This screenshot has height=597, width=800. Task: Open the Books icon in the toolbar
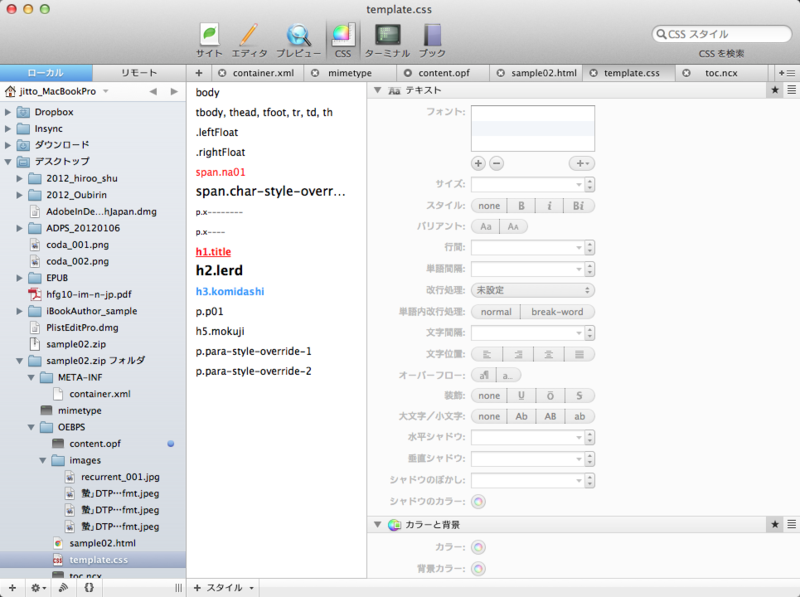coord(432,35)
